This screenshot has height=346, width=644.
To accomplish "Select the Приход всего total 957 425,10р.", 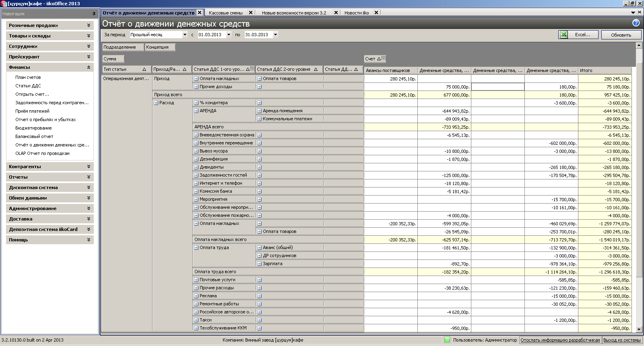I will tap(605, 95).
